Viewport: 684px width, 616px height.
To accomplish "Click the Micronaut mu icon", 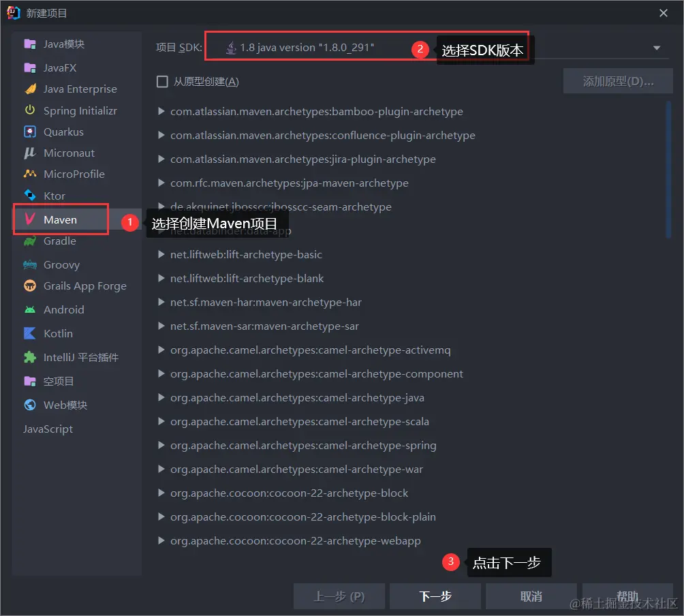I will point(30,153).
